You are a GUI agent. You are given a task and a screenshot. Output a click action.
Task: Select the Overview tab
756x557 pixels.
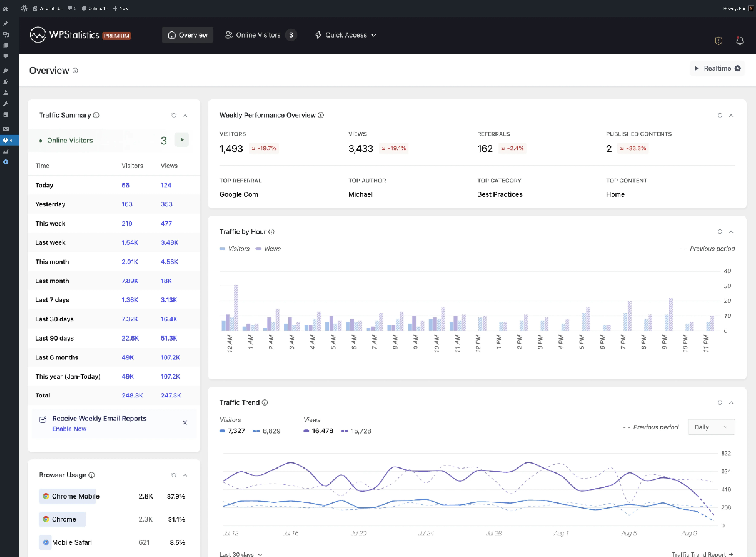tap(188, 35)
